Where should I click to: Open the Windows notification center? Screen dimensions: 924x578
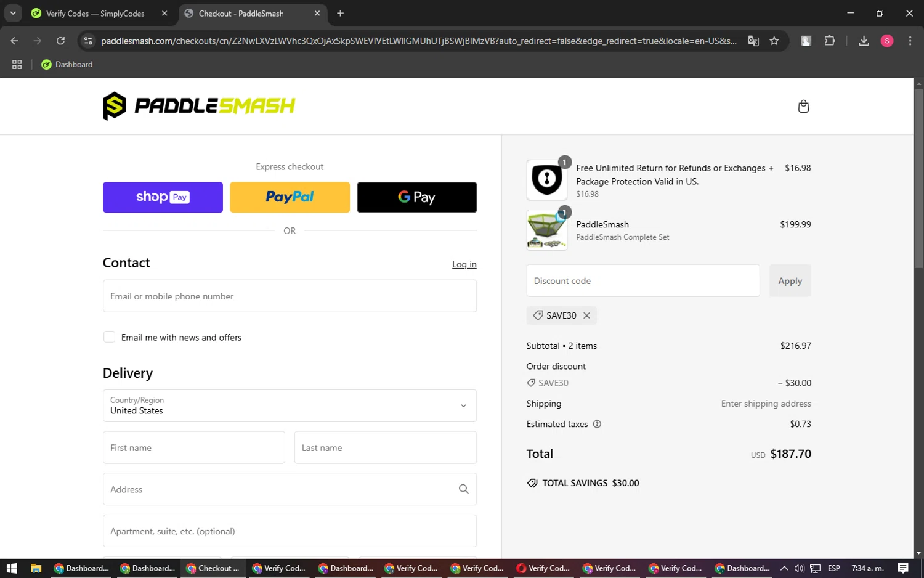click(903, 568)
